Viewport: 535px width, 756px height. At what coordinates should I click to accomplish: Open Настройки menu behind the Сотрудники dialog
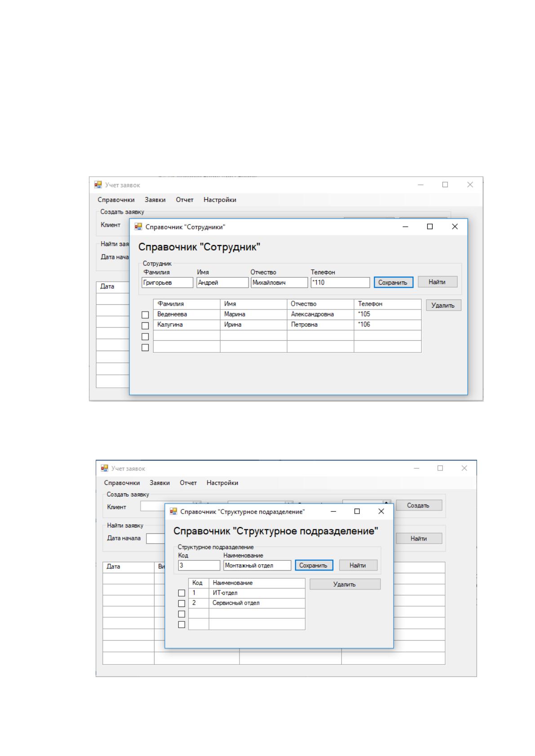click(x=220, y=200)
